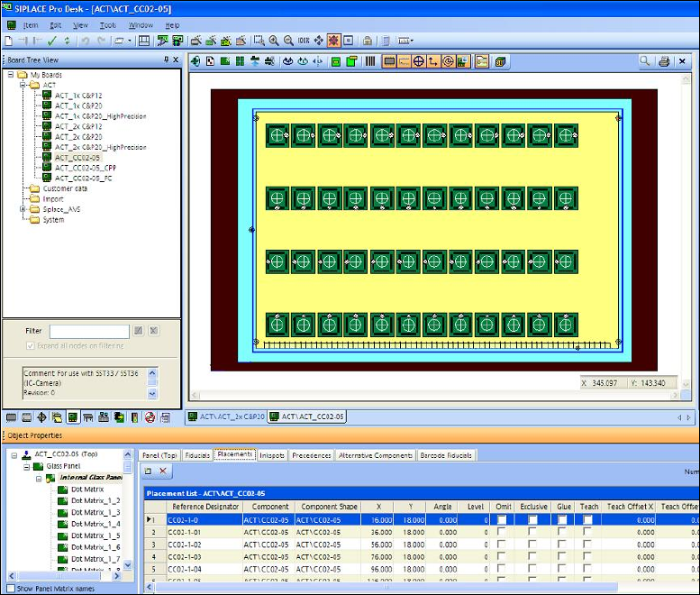Open the Window menu
The image size is (700, 595).
[141, 25]
